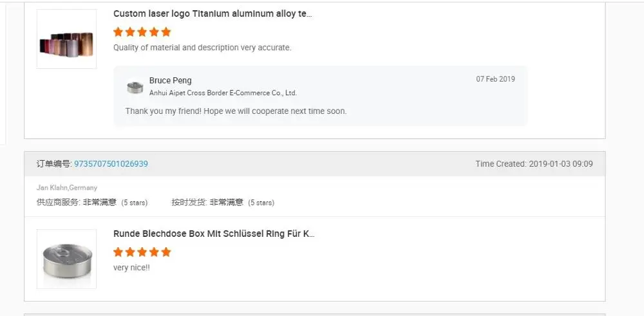Screen dimensions: 644x316
Task: Click fifth star of titanium alloy product rating
Action: pyautogui.click(x=166, y=32)
